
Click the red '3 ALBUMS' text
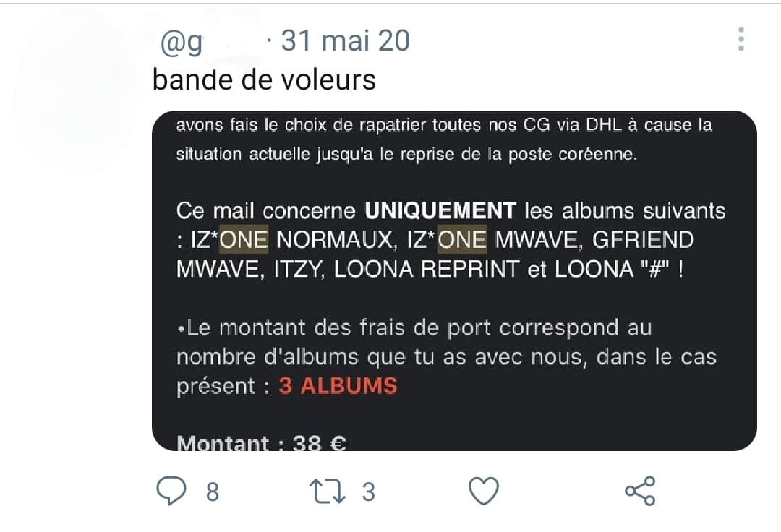(338, 386)
